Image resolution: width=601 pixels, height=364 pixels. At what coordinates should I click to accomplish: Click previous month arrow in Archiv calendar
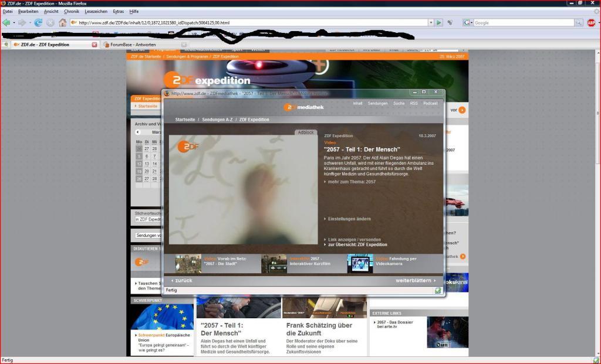click(x=137, y=132)
